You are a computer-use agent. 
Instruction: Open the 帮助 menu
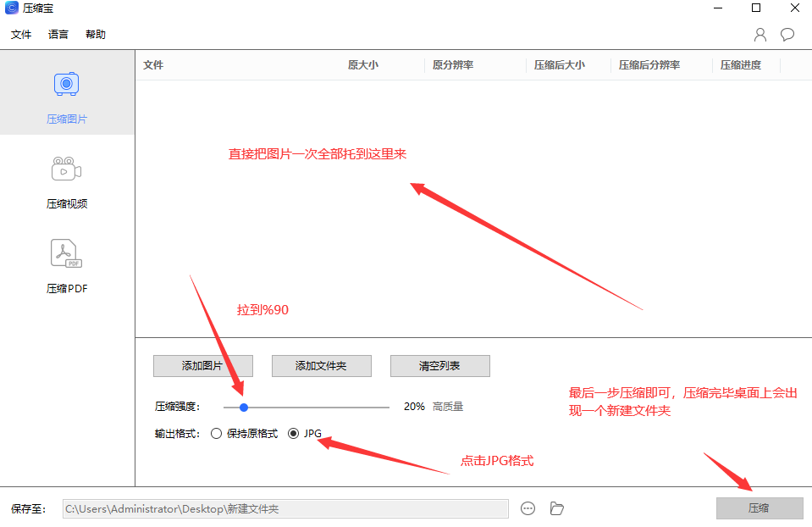[96, 35]
